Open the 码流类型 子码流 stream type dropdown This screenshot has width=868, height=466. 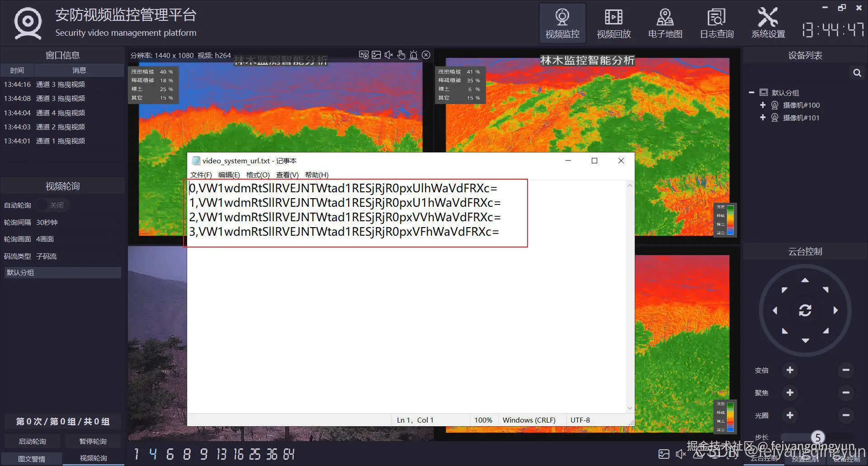(x=78, y=257)
